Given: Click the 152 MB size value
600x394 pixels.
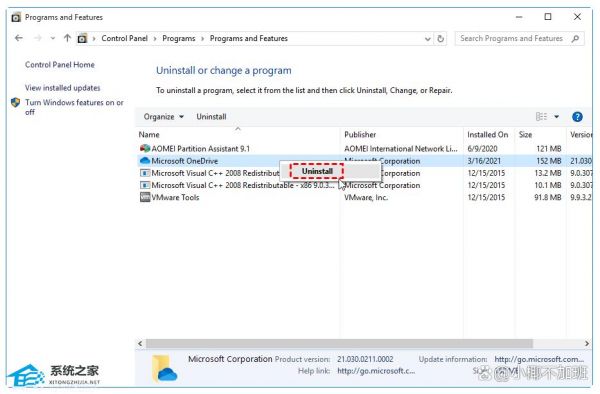Looking at the screenshot, I should click(548, 161).
